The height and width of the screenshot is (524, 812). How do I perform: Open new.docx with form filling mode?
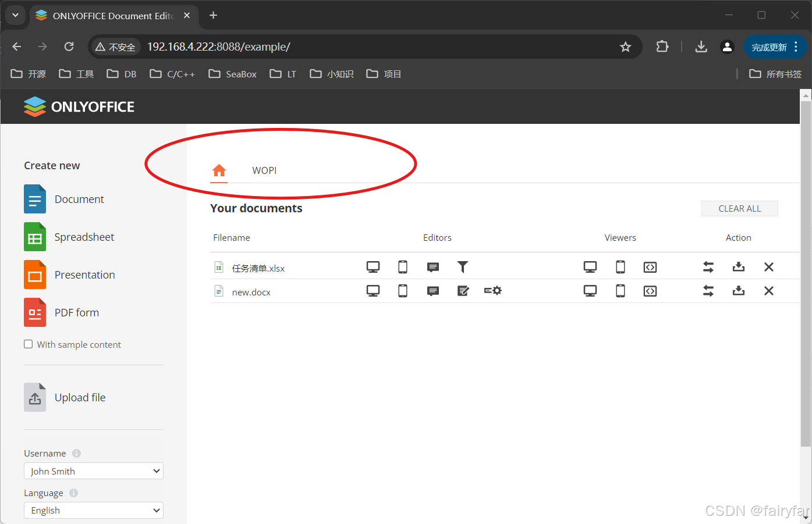tap(492, 291)
